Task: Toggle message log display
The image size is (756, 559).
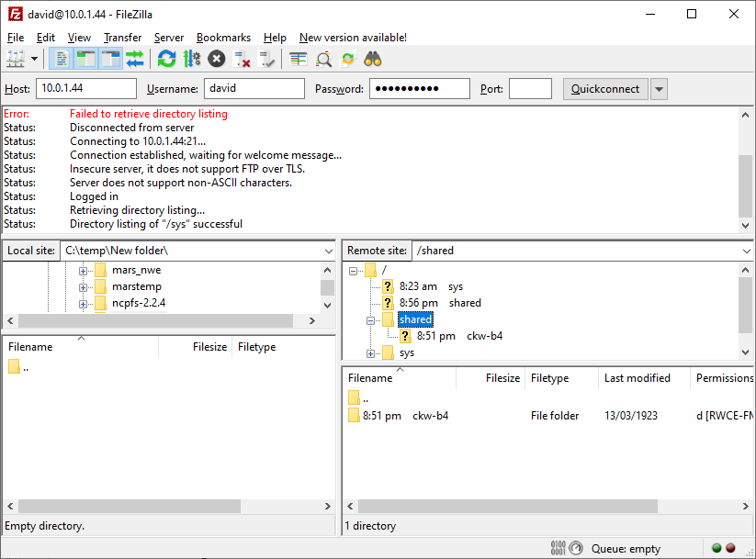Action: pos(62,60)
